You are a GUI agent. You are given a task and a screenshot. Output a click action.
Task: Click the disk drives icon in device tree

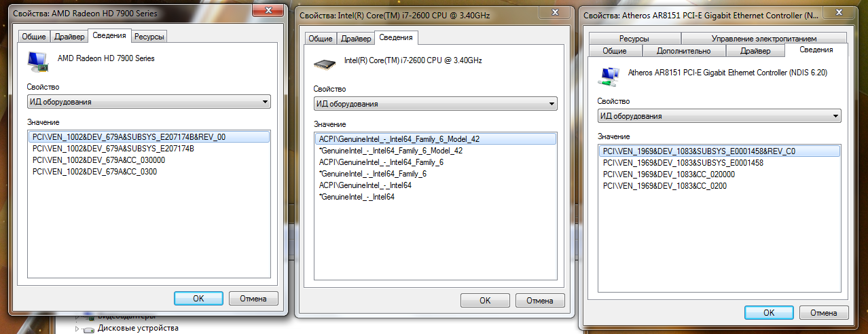point(89,329)
